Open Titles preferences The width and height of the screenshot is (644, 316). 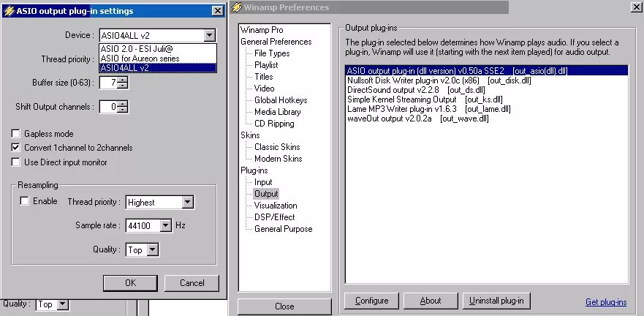263,76
